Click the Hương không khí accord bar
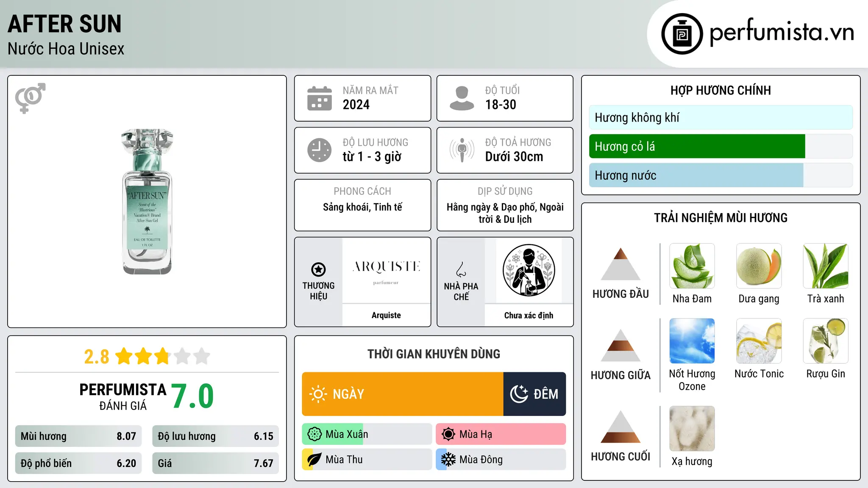 click(721, 117)
